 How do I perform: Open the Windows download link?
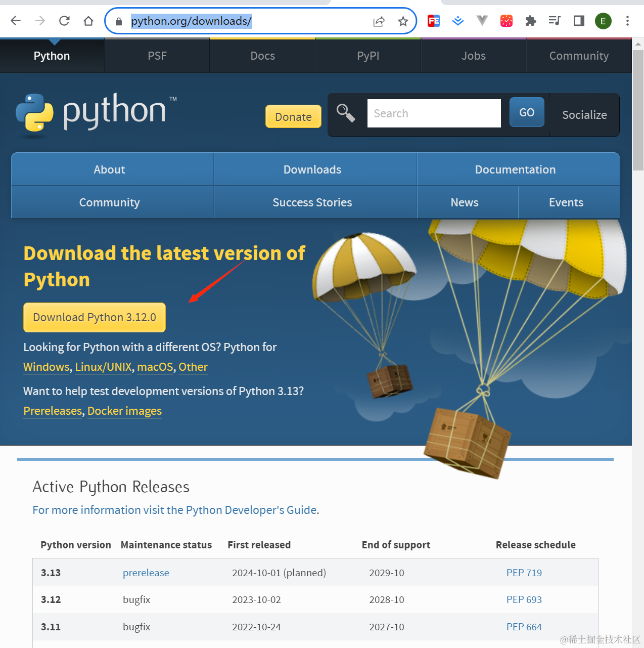(47, 367)
